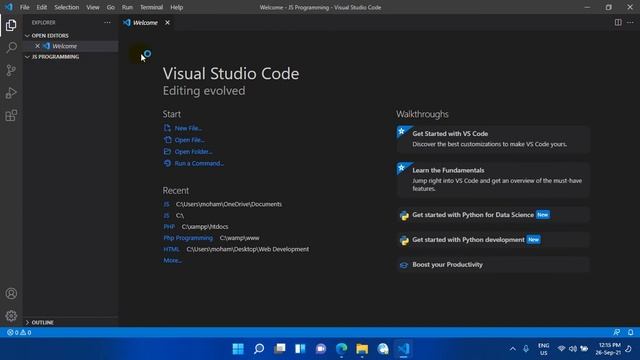
Task: Click the feedback icon in status bar
Action: pos(616,333)
